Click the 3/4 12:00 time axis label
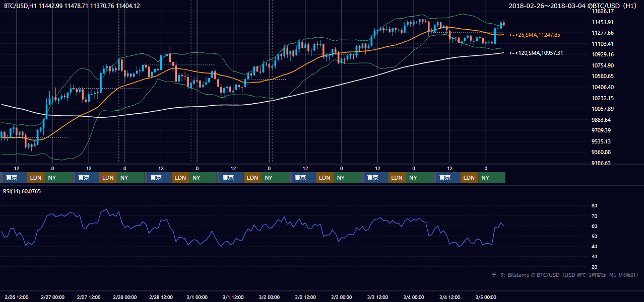Image resolution: width=644 pixels, height=302 pixels. click(450, 297)
